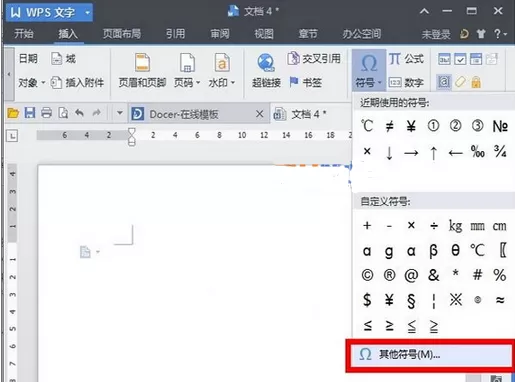Screen dimensions: 515x382
Task: Open the 对象 object dropdown
Action: (x=32, y=82)
